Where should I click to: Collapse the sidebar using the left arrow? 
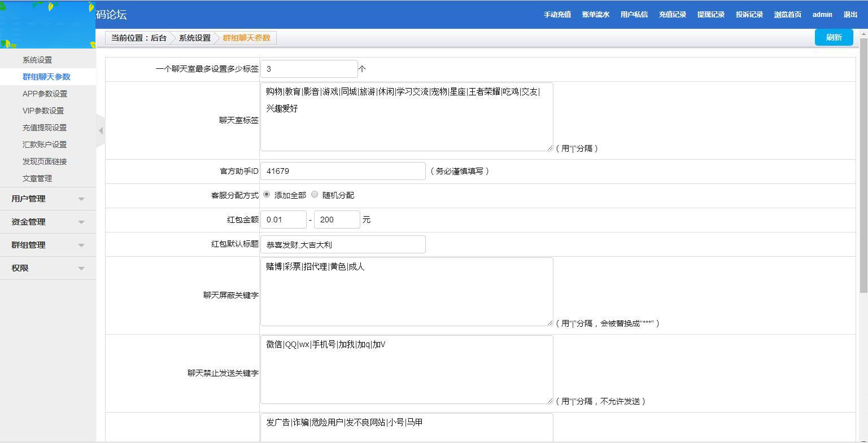click(x=102, y=130)
